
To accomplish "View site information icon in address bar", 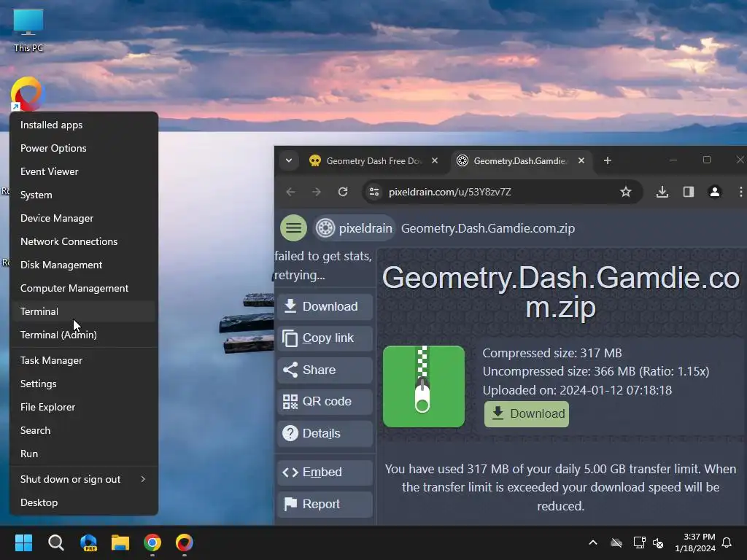I will (x=374, y=192).
